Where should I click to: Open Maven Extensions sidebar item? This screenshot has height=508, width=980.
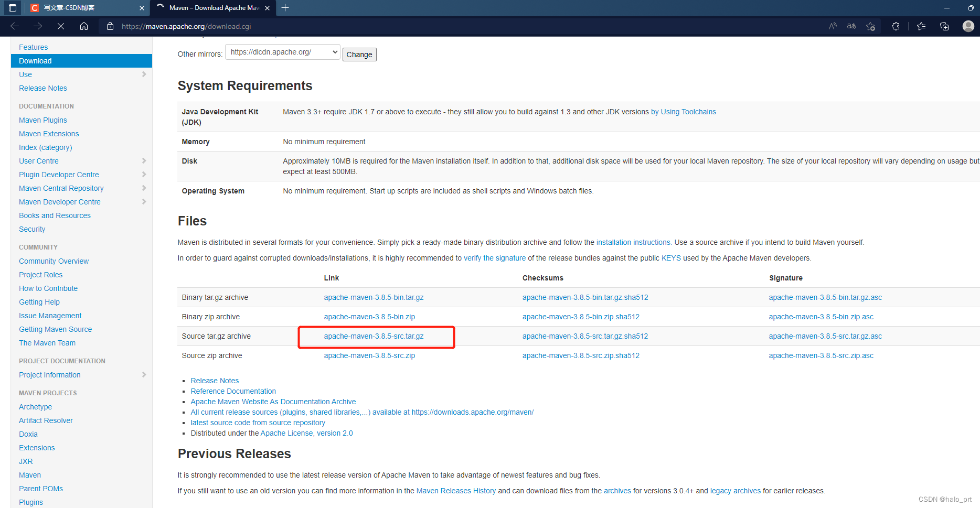click(x=49, y=134)
